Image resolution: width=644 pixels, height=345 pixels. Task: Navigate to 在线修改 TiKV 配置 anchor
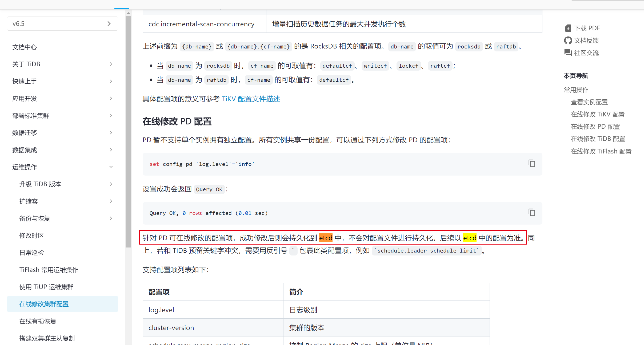pos(598,114)
